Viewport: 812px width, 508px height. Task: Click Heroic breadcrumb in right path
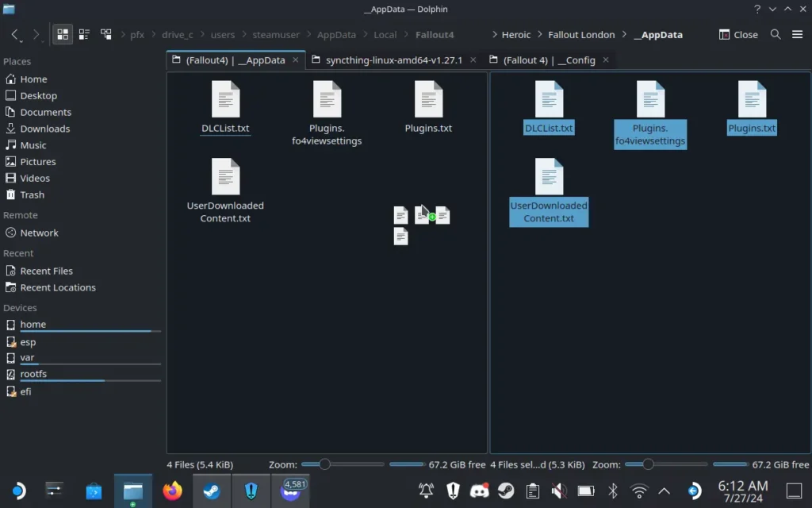point(515,35)
